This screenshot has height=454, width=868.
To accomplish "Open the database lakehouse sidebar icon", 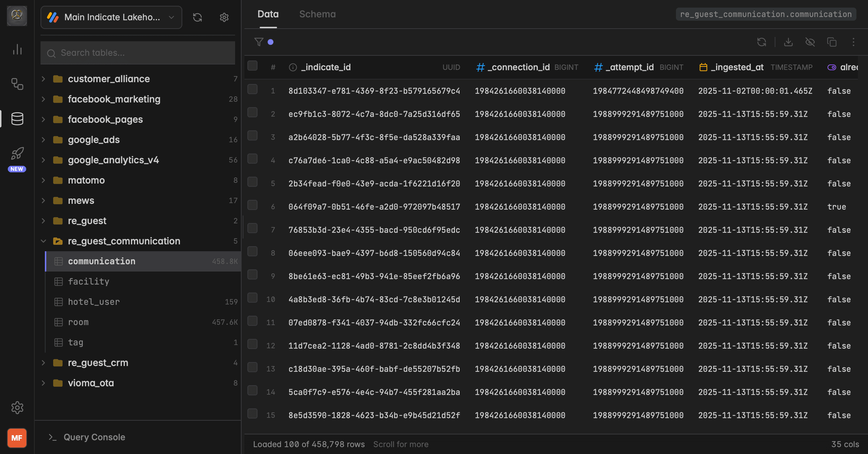I will click(x=17, y=119).
